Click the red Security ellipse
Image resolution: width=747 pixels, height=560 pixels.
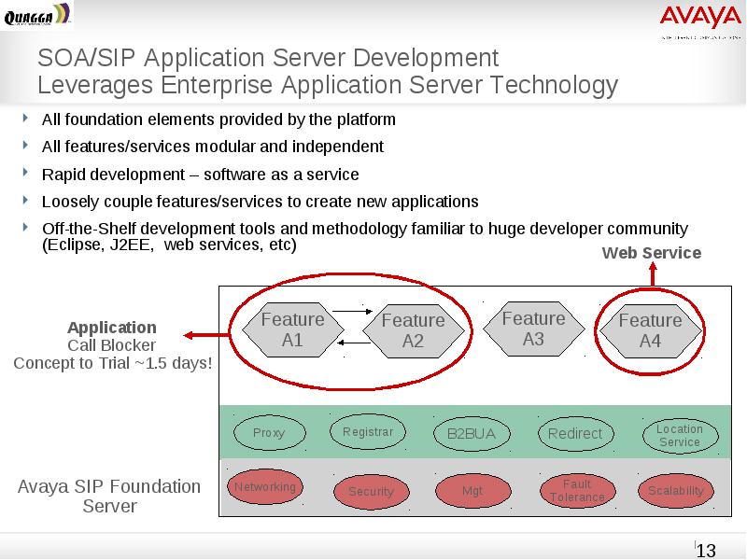click(371, 492)
